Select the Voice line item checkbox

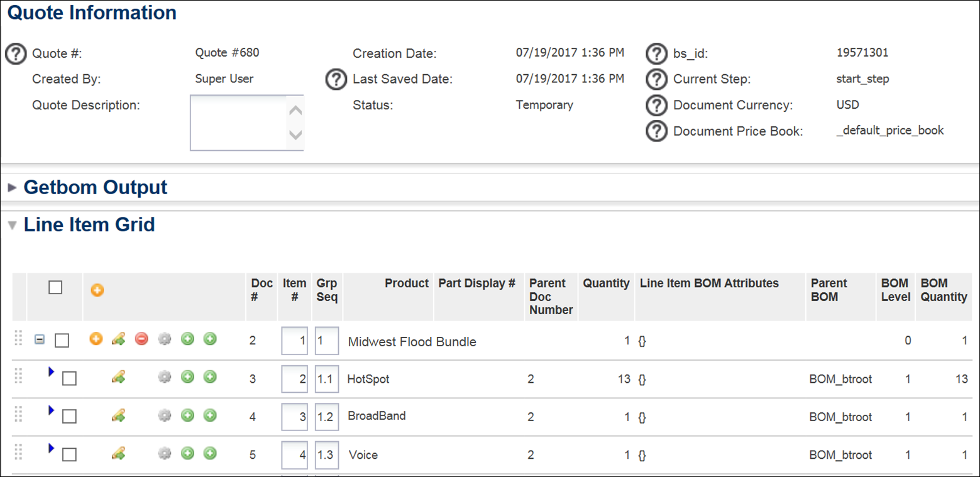(x=69, y=454)
